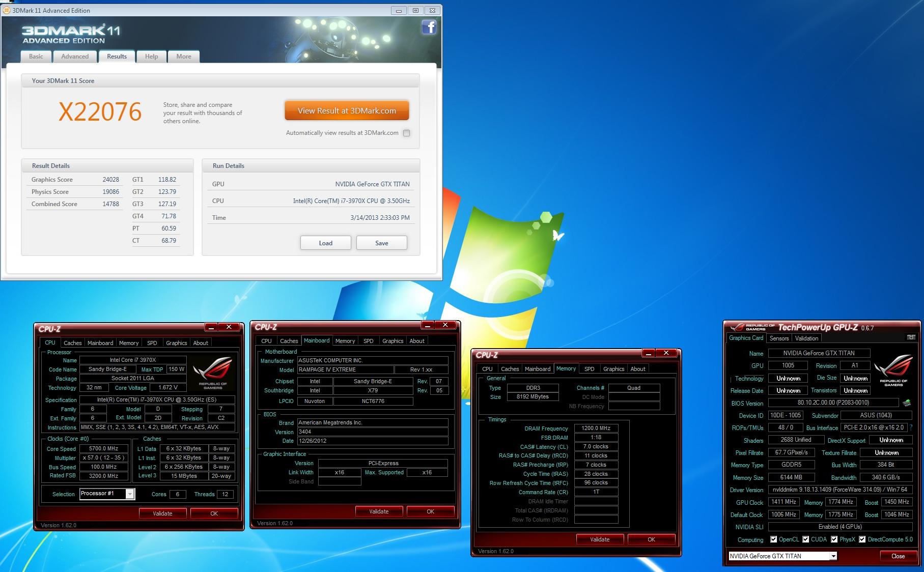Screen dimensions: 924x572
Task: Switch to the Basic tab in 3DMark 11
Action: click(x=36, y=56)
